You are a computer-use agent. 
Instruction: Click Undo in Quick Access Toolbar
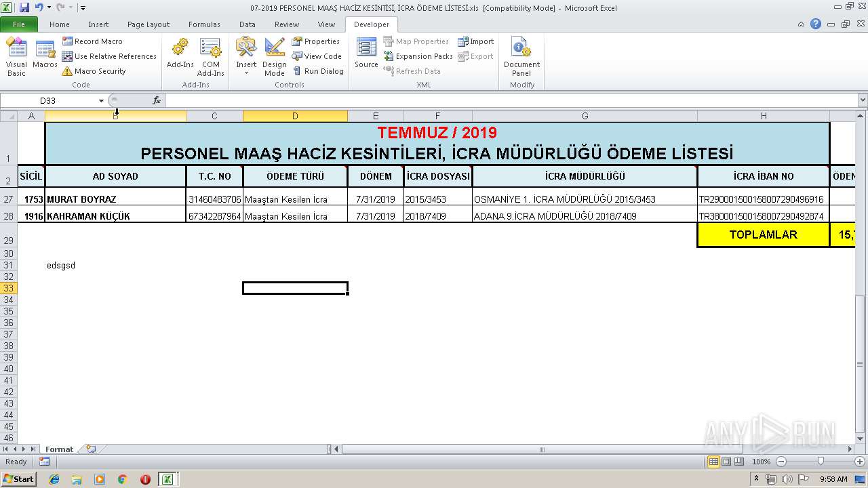39,7
